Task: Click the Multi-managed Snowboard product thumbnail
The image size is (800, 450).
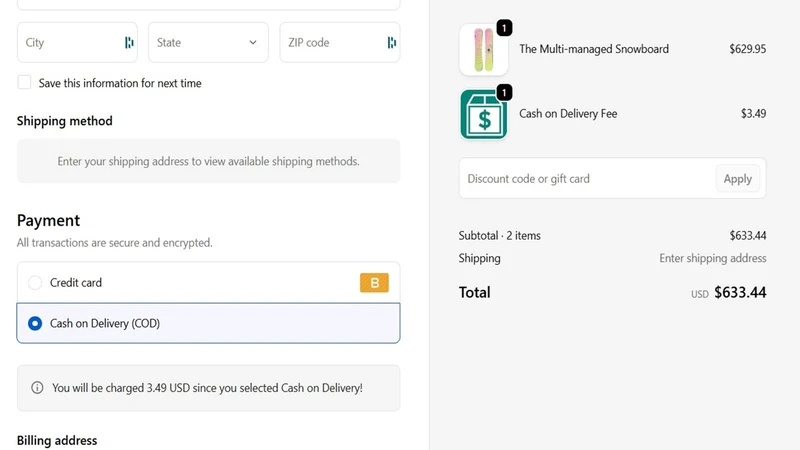Action: [x=484, y=50]
